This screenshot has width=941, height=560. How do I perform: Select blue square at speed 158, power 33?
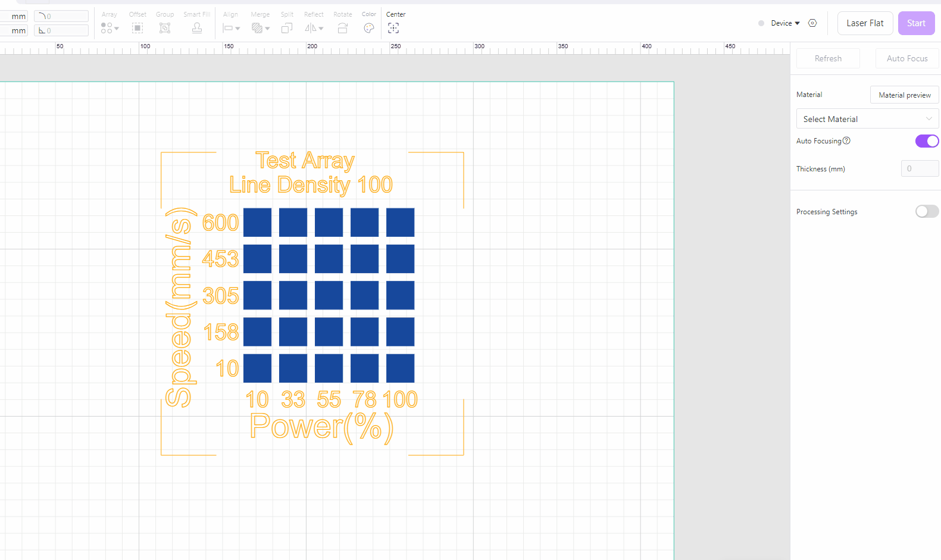[x=293, y=331]
